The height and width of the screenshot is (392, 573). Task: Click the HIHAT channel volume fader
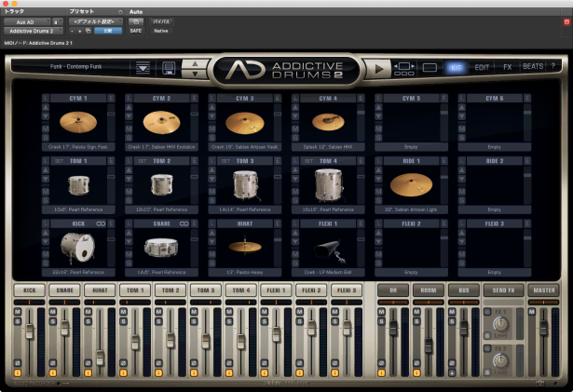pos(100,358)
